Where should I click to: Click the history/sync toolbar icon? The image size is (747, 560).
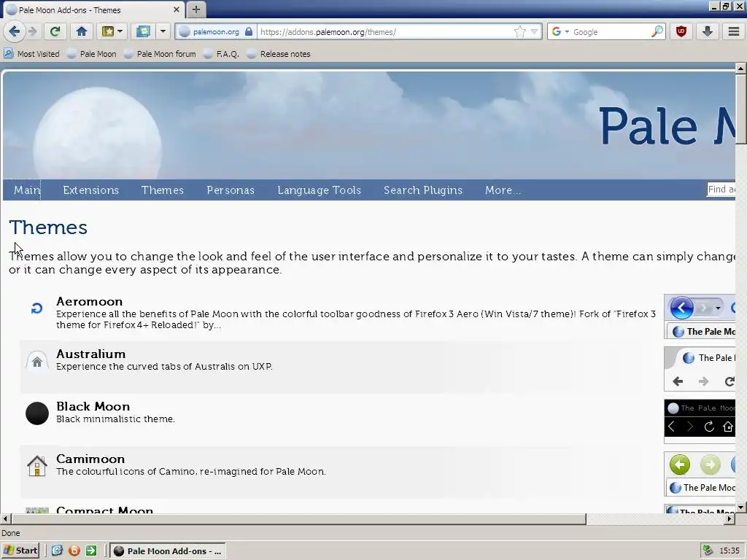[x=143, y=32]
